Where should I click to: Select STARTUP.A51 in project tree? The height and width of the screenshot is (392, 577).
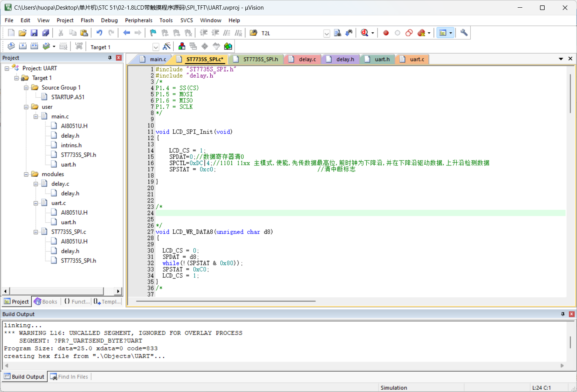pos(68,97)
